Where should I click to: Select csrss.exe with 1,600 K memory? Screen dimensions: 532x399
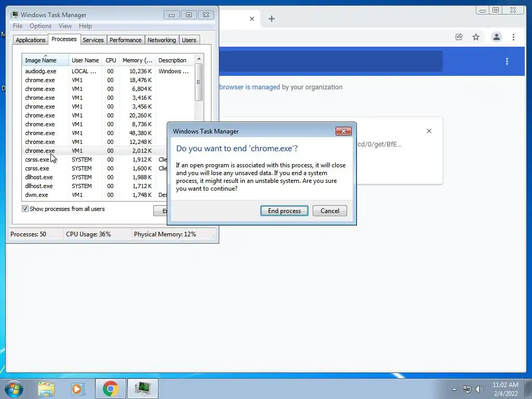tap(95, 168)
